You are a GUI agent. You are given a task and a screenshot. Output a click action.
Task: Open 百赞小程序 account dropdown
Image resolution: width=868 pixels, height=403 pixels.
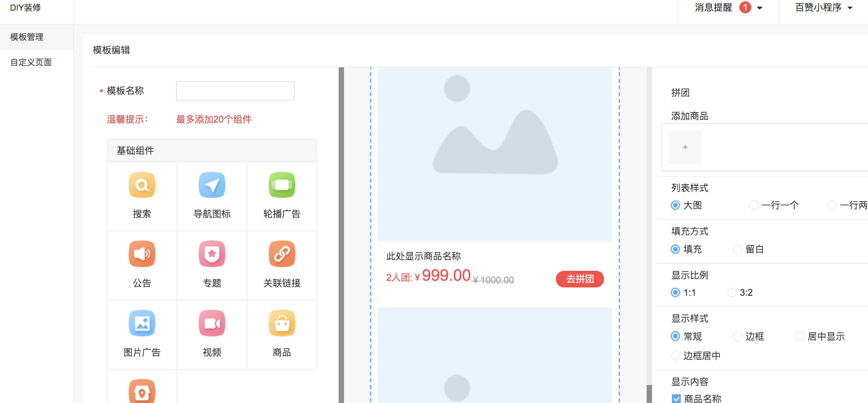click(824, 7)
